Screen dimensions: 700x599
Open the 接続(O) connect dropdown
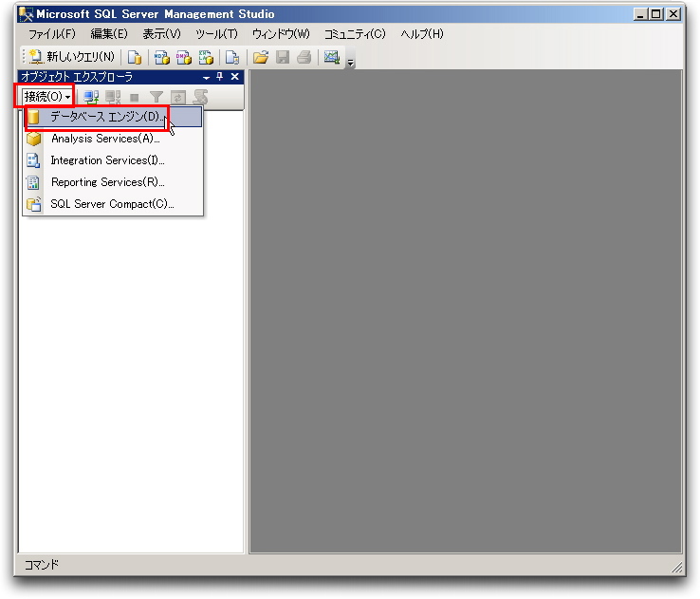pyautogui.click(x=47, y=97)
